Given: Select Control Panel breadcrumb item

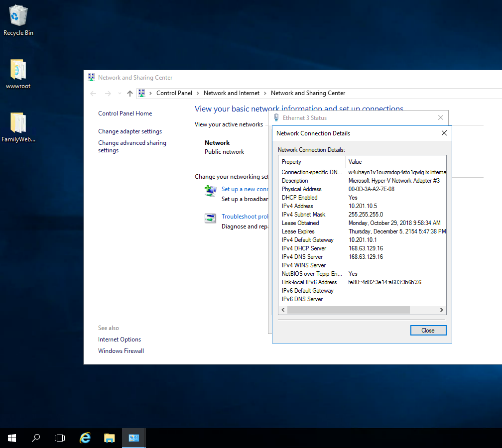Looking at the screenshot, I should [x=174, y=93].
